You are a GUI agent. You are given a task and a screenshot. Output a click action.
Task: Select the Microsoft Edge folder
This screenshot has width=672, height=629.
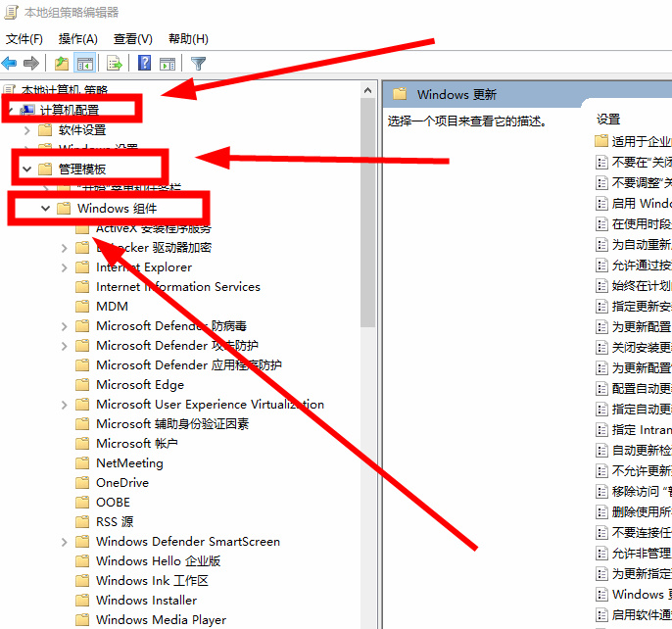pos(139,384)
